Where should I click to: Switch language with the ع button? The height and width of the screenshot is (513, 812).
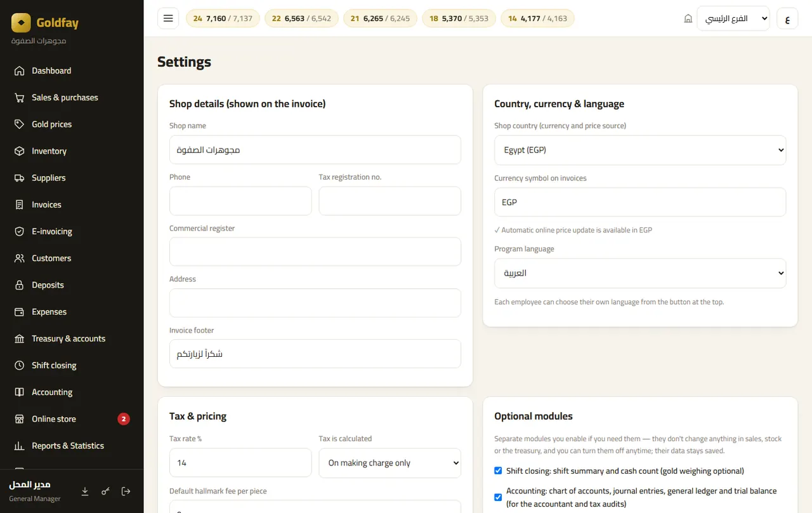787,18
